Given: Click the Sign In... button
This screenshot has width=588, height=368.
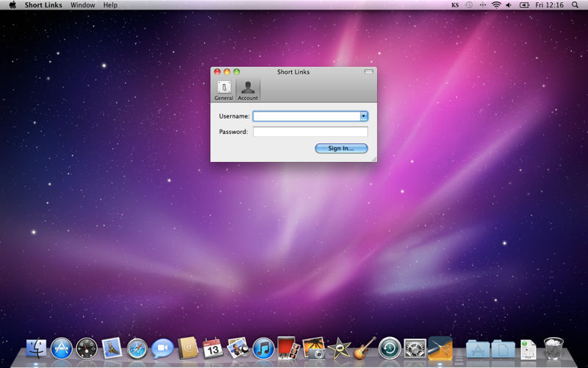Looking at the screenshot, I should click(341, 149).
